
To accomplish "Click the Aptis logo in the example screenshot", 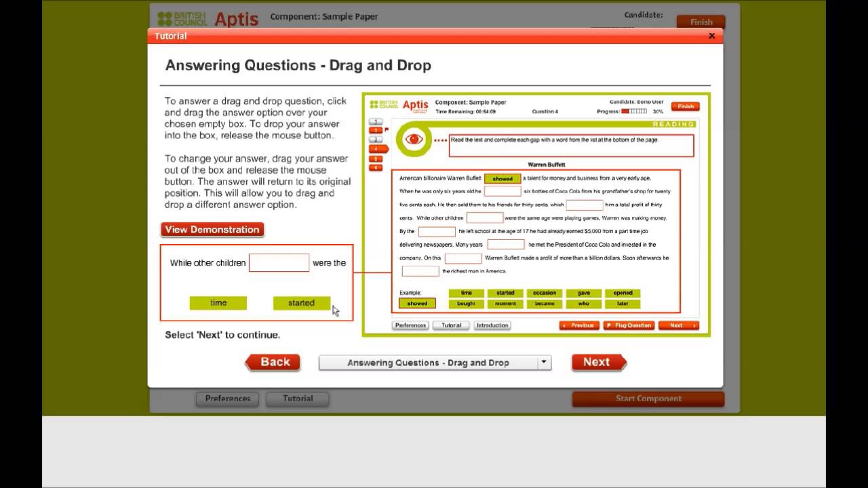I will (415, 105).
